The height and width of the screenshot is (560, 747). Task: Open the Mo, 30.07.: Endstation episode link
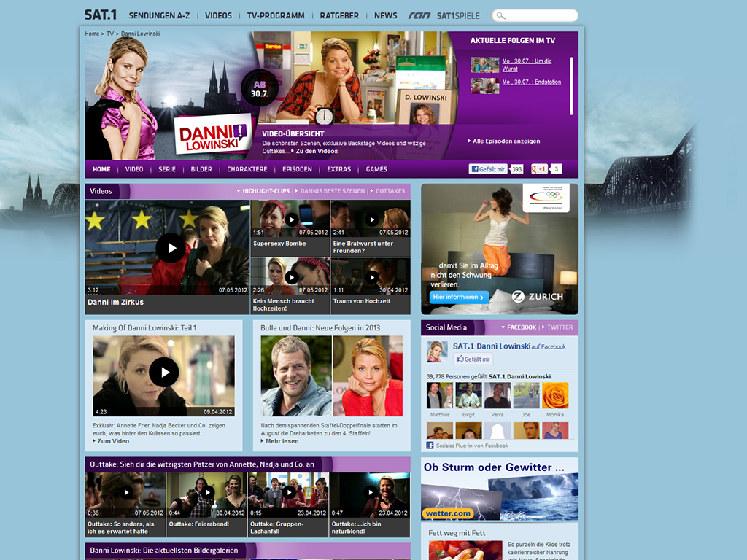pyautogui.click(x=532, y=82)
